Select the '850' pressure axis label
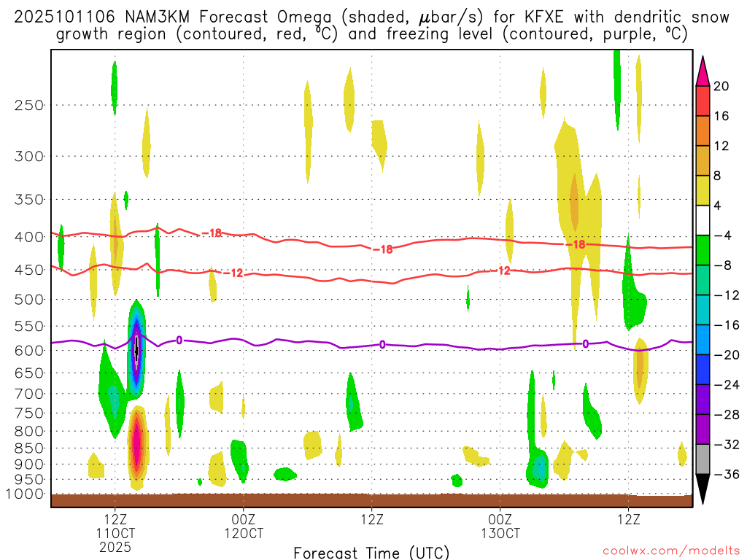The image size is (747, 560). click(x=29, y=448)
